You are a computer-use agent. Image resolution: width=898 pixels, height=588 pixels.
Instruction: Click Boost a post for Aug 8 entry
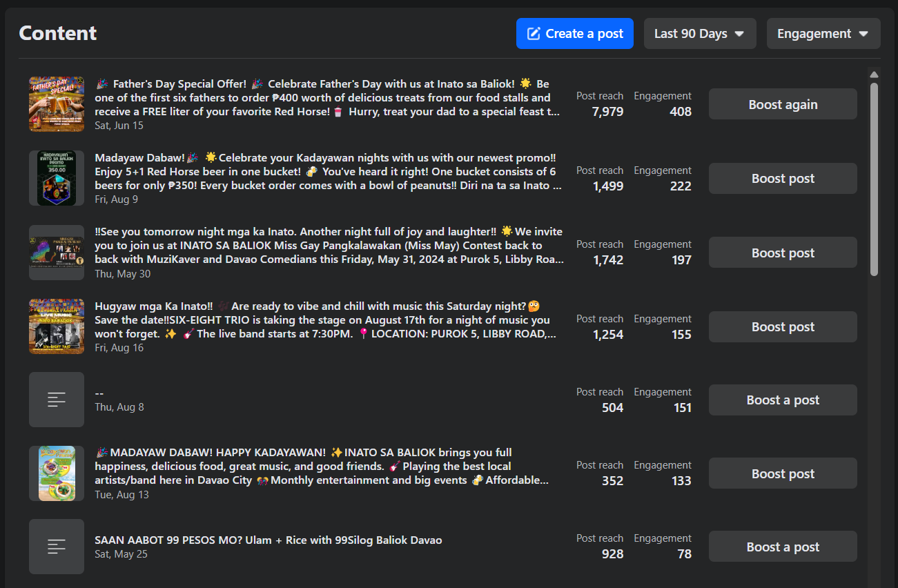point(783,400)
